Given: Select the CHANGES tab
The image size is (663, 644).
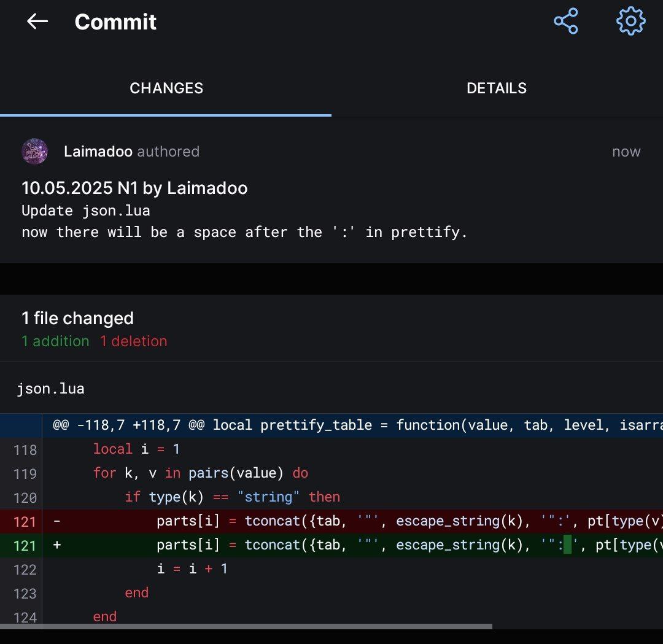Looking at the screenshot, I should 166,88.
